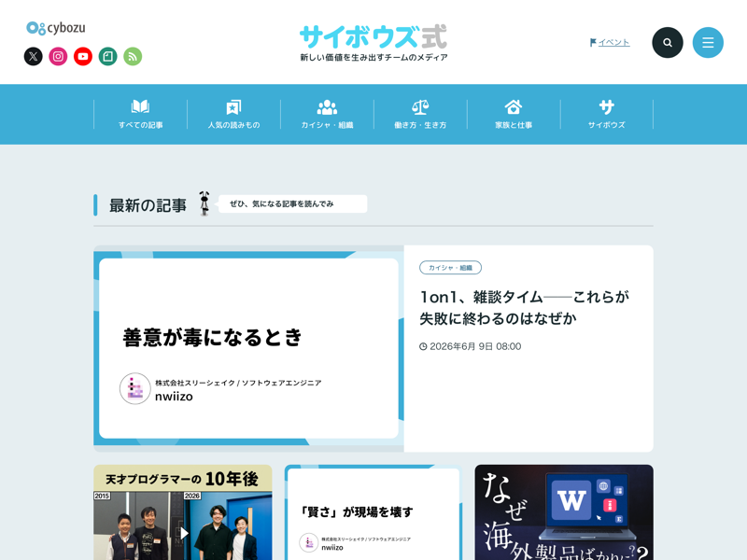
Task: Select the 家族と仕事 menu label
Action: click(x=514, y=125)
